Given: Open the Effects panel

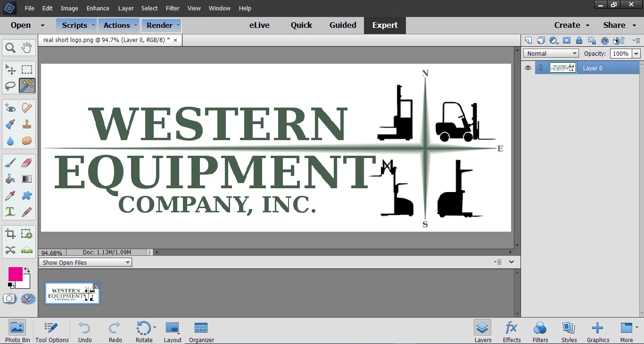Looking at the screenshot, I should pos(512,331).
